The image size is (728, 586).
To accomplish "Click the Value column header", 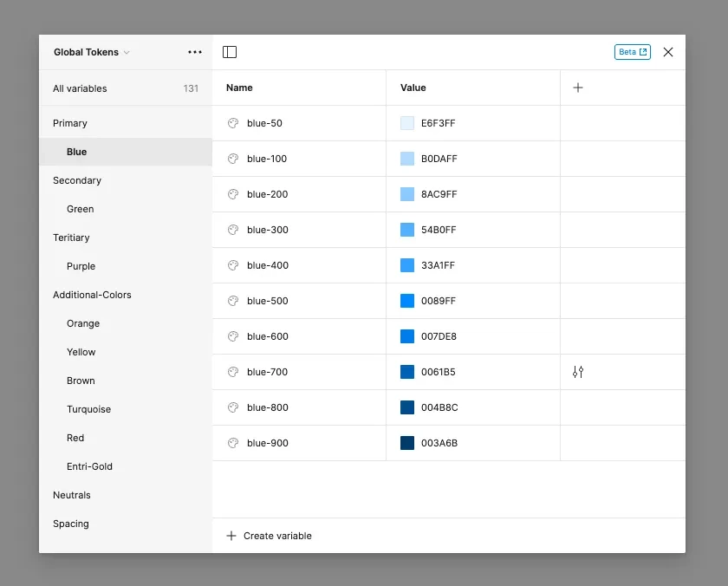I will [x=413, y=88].
